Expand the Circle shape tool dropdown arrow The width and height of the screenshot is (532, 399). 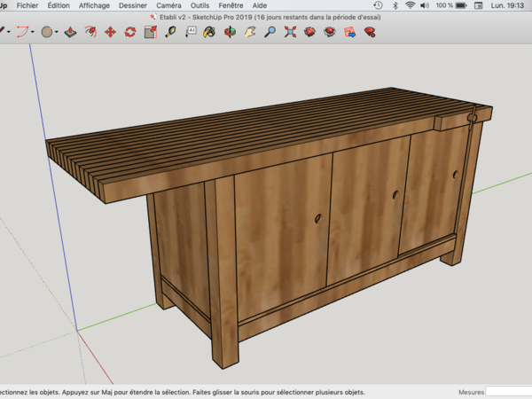[57, 32]
